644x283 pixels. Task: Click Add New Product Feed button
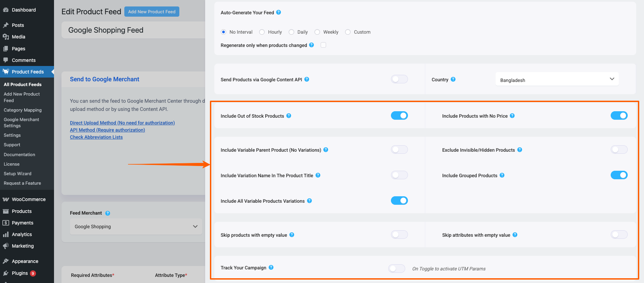pyautogui.click(x=152, y=12)
